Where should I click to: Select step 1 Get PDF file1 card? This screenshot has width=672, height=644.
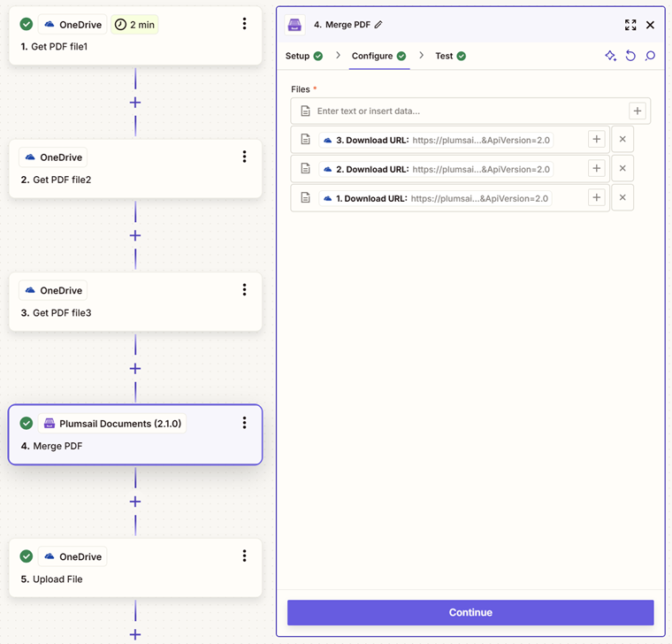[x=135, y=36]
